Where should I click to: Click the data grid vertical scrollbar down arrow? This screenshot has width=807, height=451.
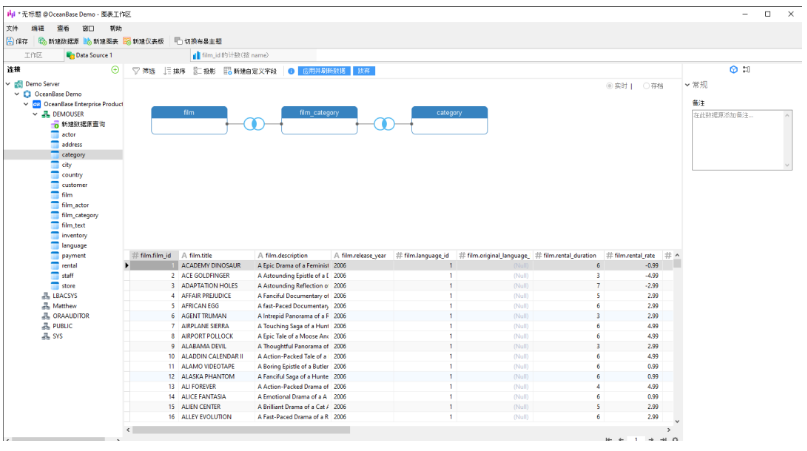click(x=677, y=422)
